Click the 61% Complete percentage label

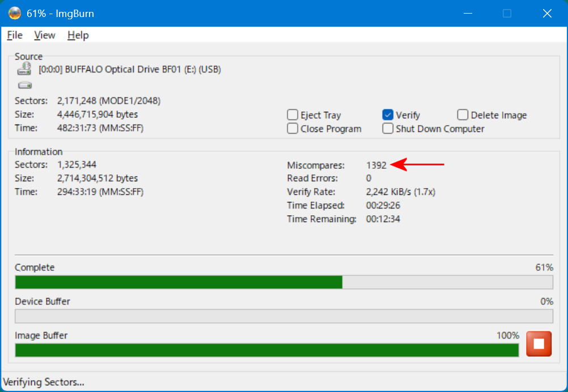click(544, 267)
